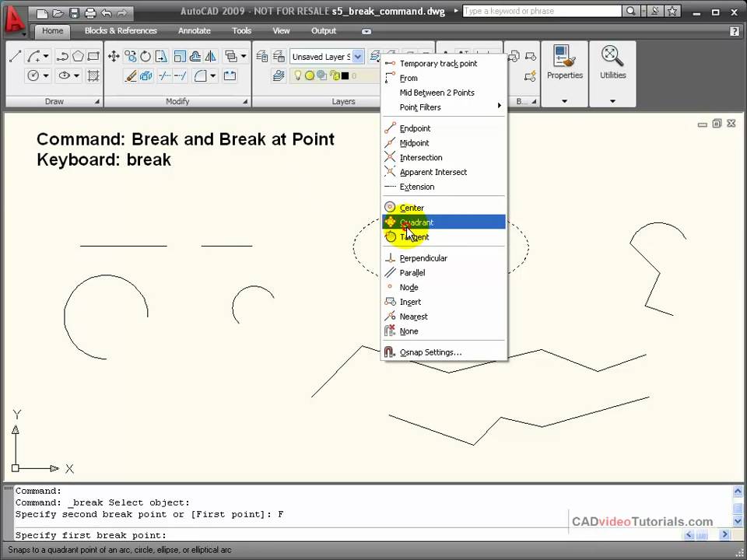Open the Point Filters submenu
747x560 pixels.
(x=444, y=107)
